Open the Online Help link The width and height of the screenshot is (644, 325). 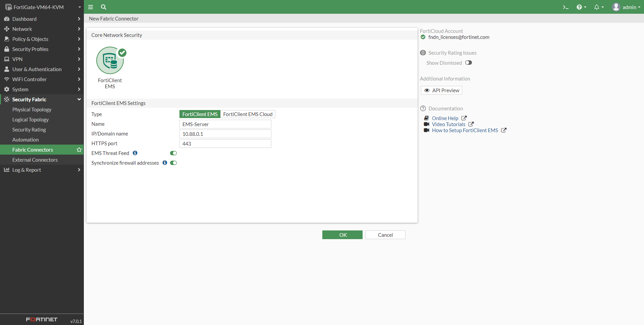445,118
